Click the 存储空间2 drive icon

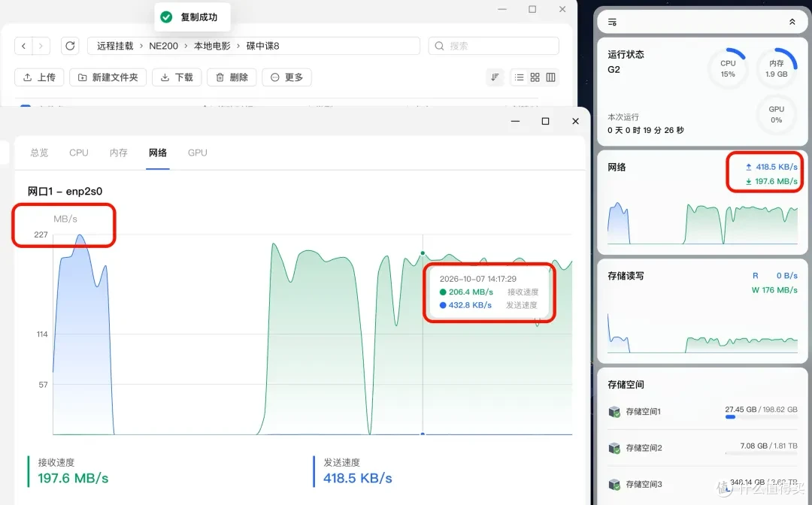(x=614, y=448)
